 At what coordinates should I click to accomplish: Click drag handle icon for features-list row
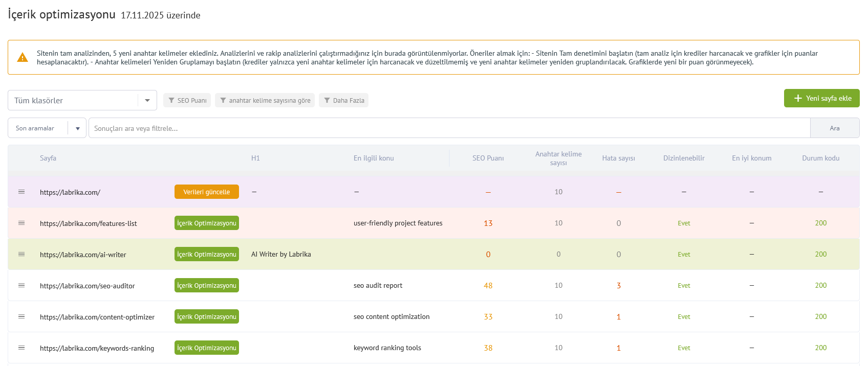coord(21,223)
